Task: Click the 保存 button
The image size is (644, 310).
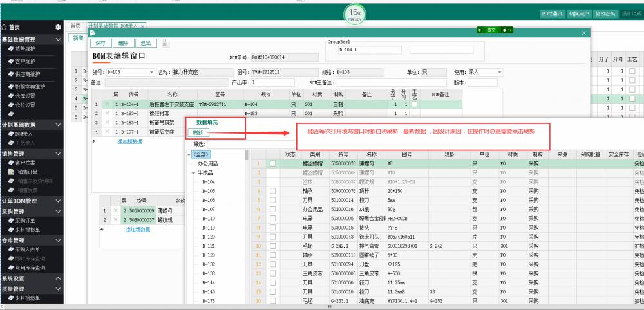Action: 101,43
